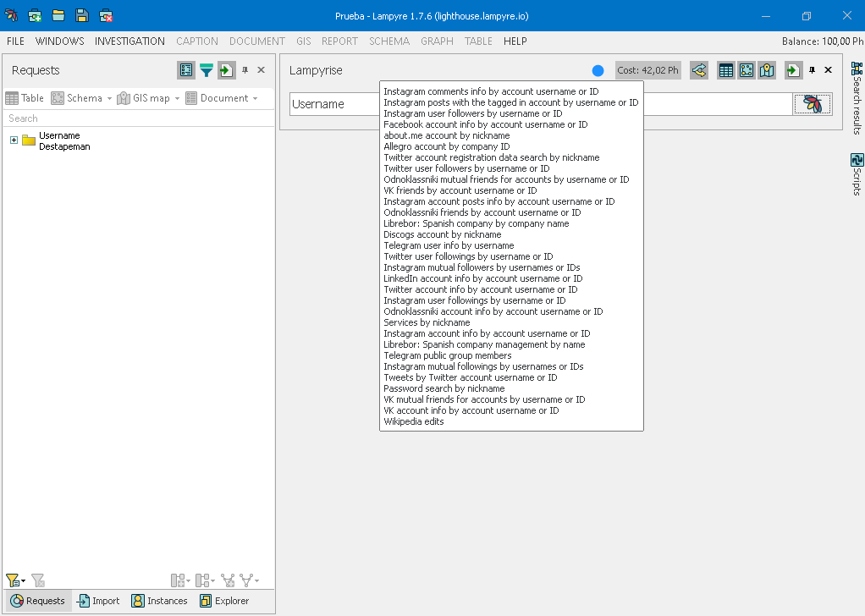This screenshot has width=865, height=616.
Task: Select 'Tweets by Twitter account username or ID'
Action: coord(470,377)
